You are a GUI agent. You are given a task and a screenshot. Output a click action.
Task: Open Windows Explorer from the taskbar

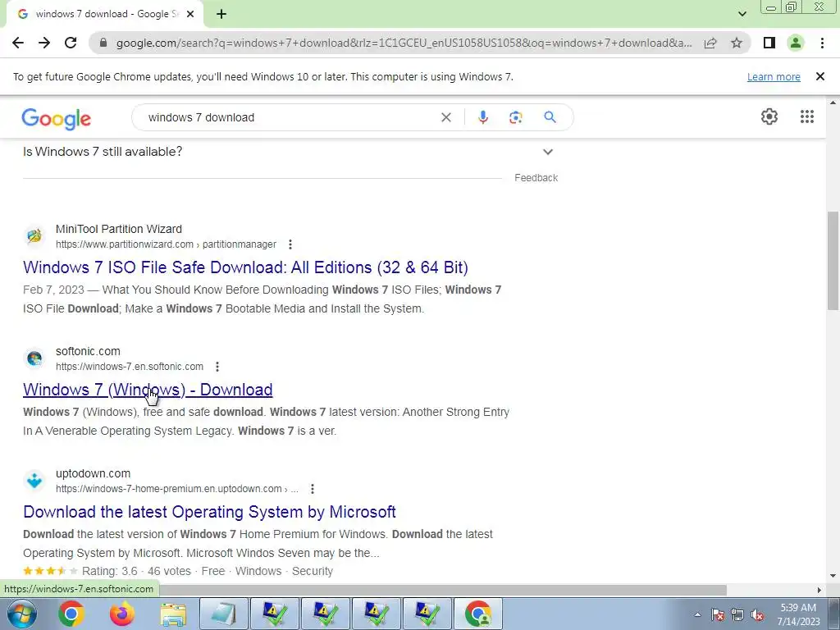[x=173, y=614]
